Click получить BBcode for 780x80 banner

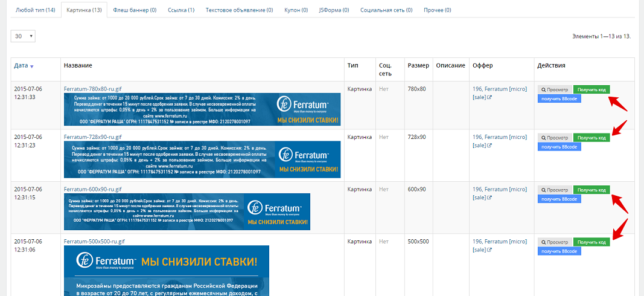point(560,98)
